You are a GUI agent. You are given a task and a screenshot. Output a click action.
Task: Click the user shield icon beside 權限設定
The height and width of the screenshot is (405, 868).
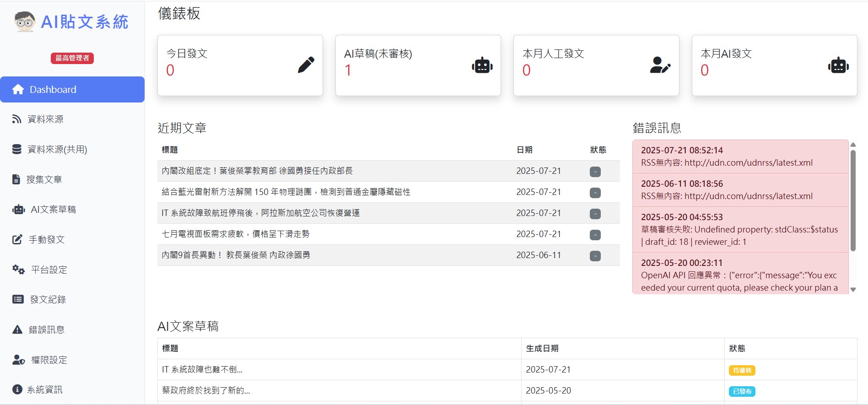(x=18, y=360)
